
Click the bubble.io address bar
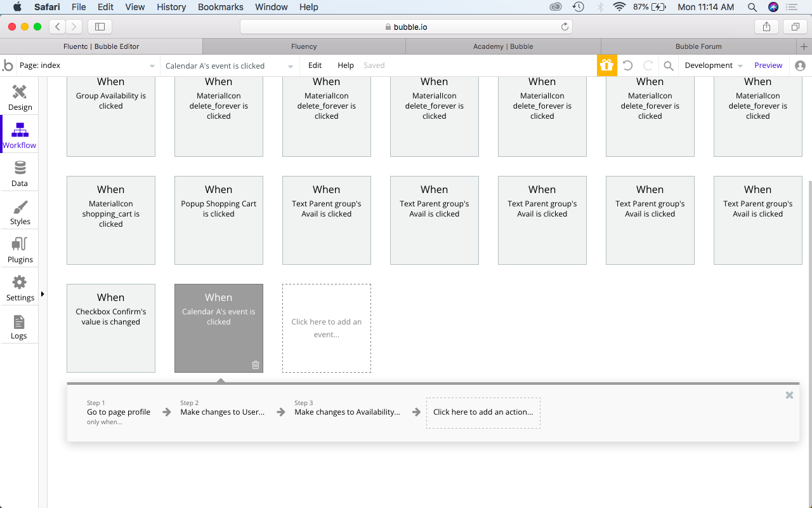(x=406, y=27)
